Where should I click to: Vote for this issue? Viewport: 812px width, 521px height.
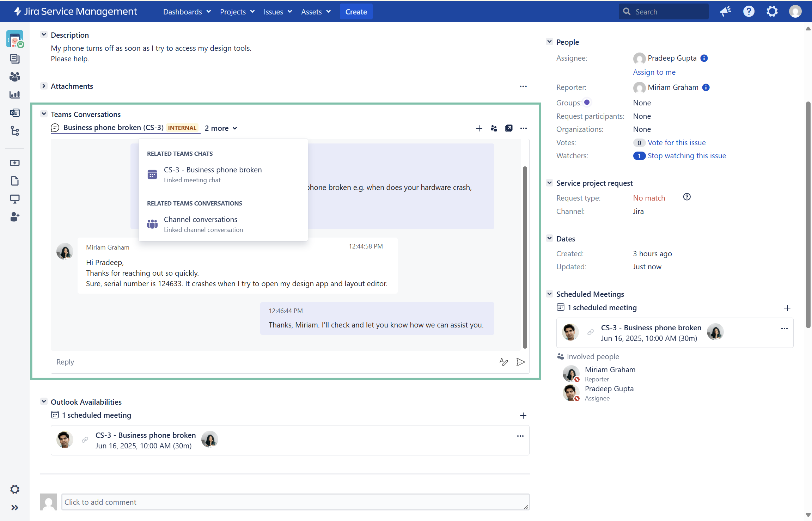coord(676,143)
